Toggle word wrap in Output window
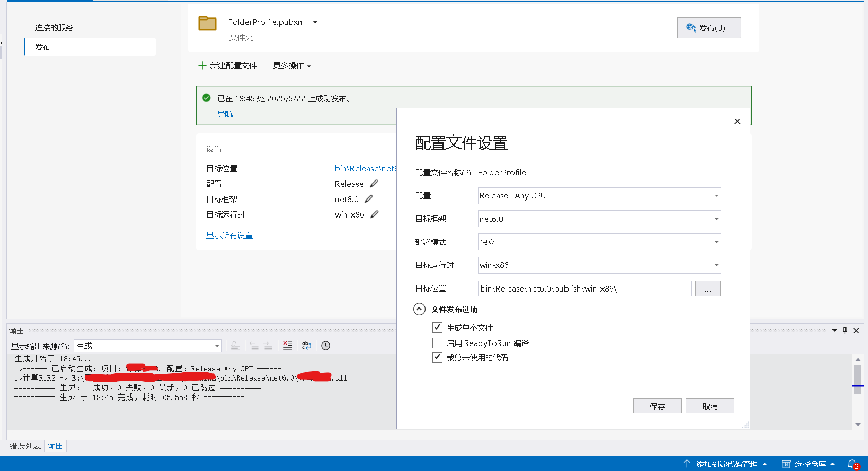868x471 pixels. tap(307, 346)
